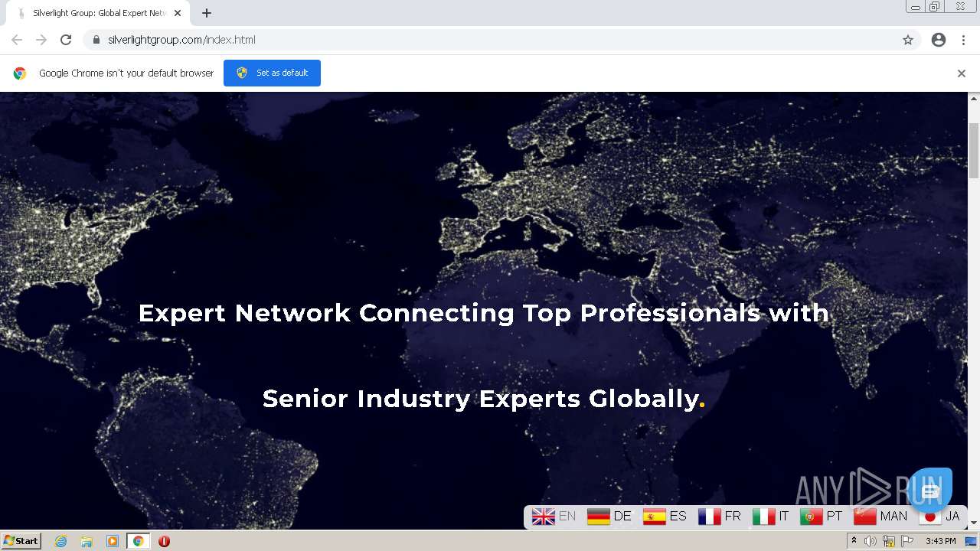980x551 pixels.
Task: Select the Chrome icon in the taskbar
Action: point(139,541)
